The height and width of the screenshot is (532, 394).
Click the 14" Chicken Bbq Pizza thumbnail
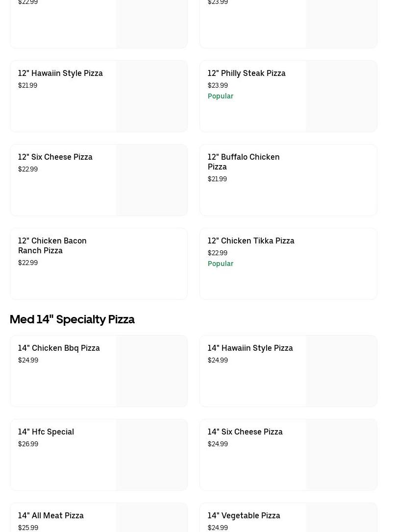[x=151, y=371]
